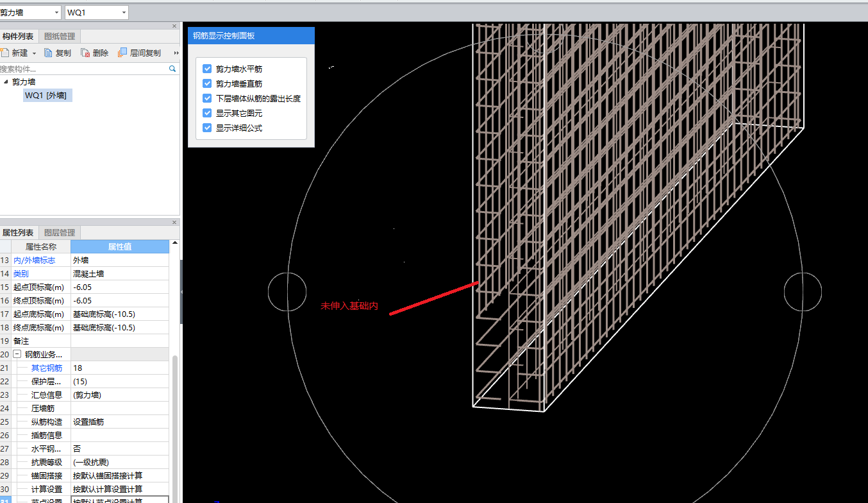Click the 终点顶标高 value -6.05
Screen dimensions: 868x503
point(120,301)
